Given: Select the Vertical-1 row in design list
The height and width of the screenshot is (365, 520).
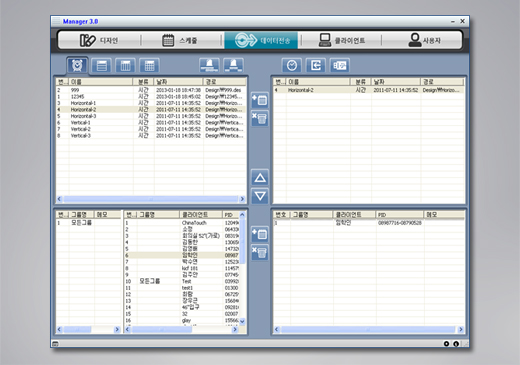Looking at the screenshot, I should 151,123.
